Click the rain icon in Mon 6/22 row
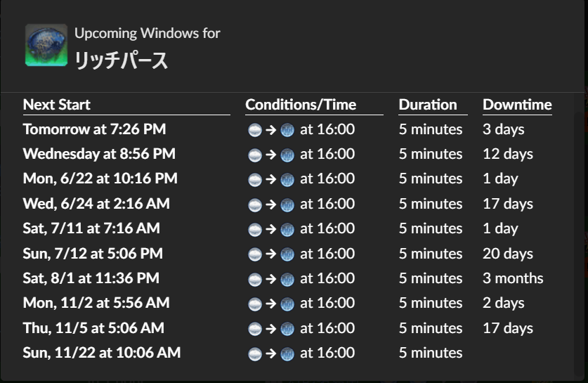 [x=287, y=180]
